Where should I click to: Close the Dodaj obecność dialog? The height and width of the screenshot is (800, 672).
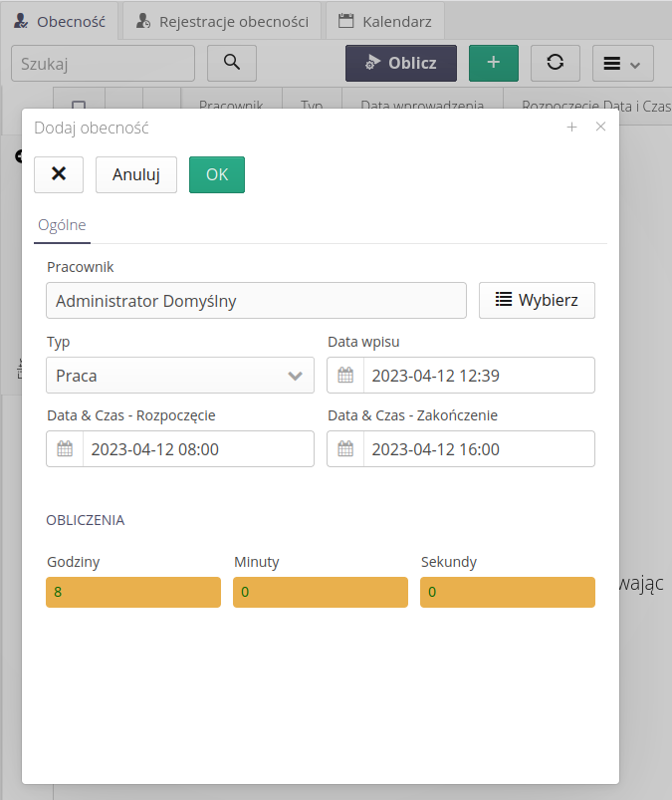click(600, 127)
